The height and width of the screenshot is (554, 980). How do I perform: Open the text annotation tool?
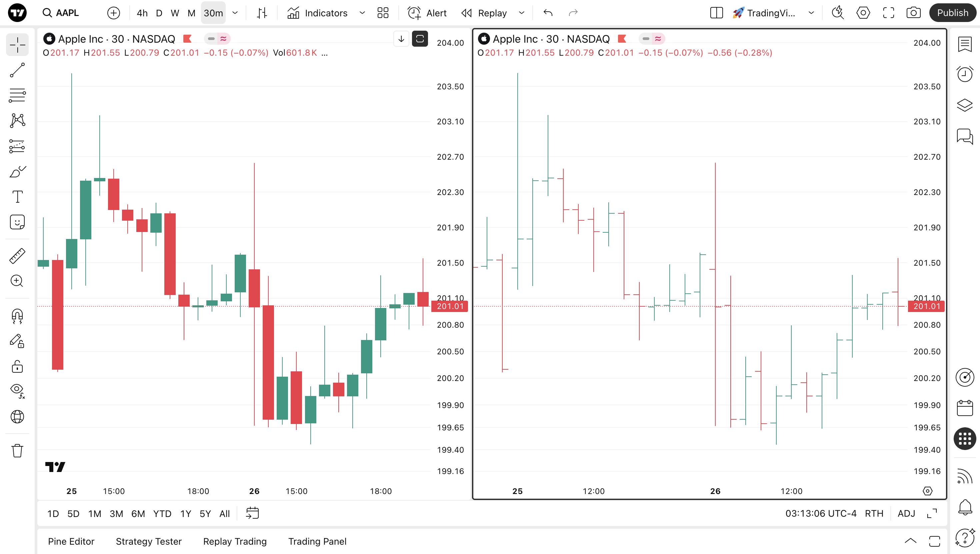[17, 197]
